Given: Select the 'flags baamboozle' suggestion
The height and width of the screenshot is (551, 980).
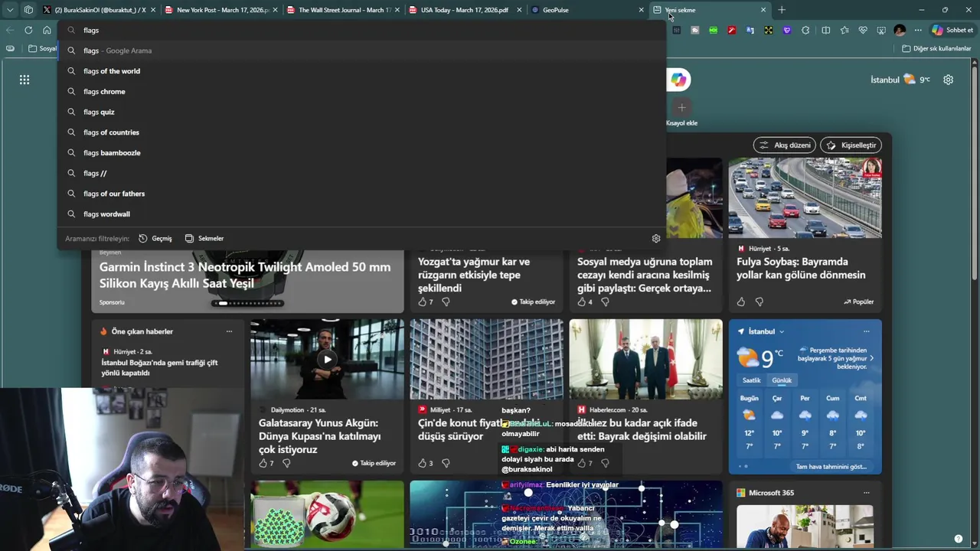Looking at the screenshot, I should tap(361, 152).
